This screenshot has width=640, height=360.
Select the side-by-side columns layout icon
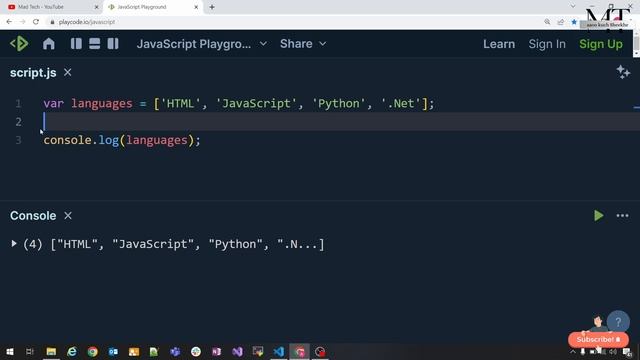[76, 44]
